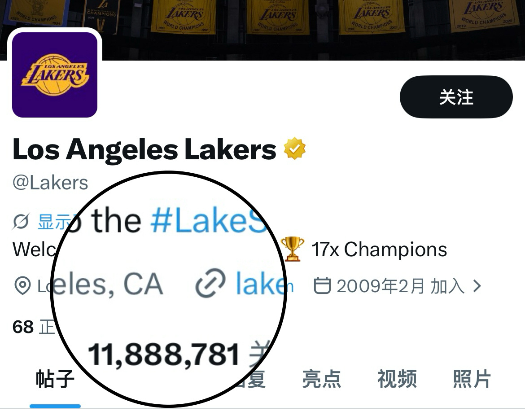Switch to the 照片 photos tab

click(x=472, y=379)
